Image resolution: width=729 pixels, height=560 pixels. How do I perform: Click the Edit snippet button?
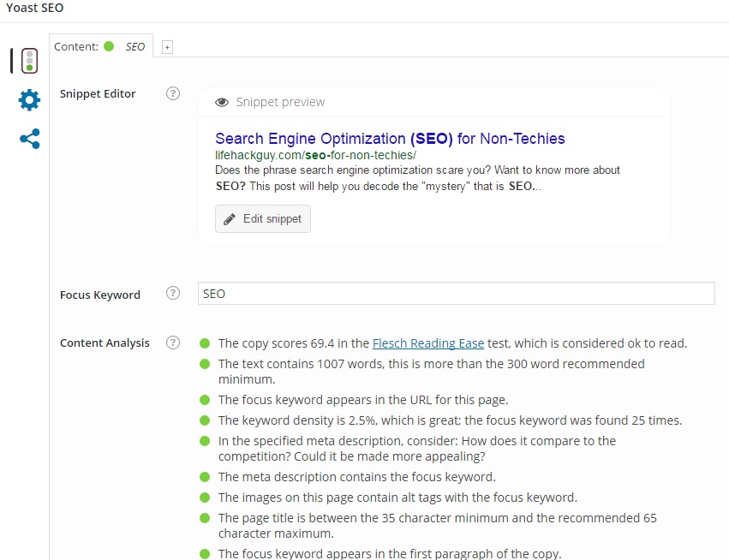263,219
